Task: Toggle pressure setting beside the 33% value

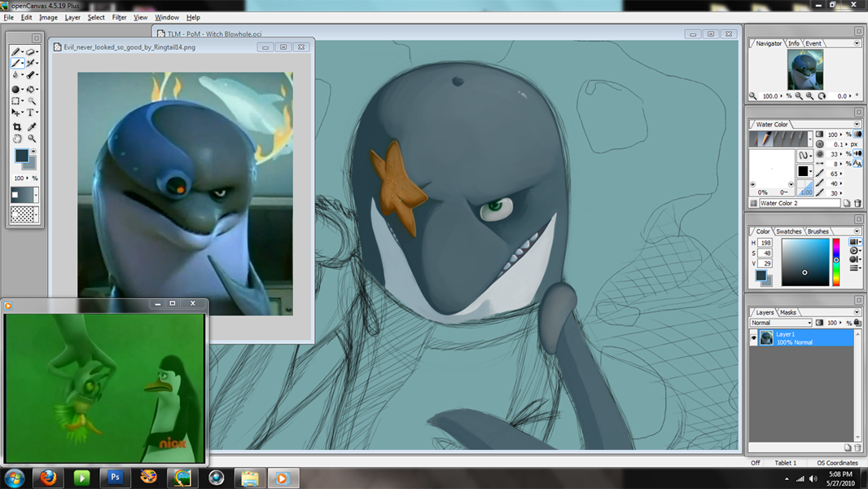Action: (857, 154)
